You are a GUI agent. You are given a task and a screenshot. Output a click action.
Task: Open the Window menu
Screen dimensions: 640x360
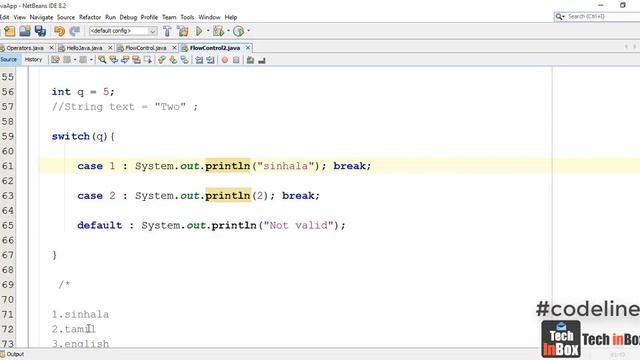209,17
